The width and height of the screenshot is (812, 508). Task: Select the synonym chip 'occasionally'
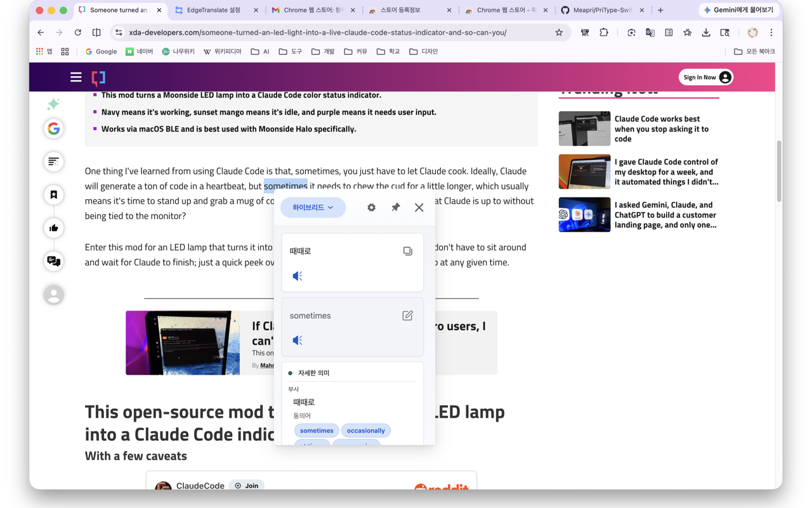[x=366, y=431]
